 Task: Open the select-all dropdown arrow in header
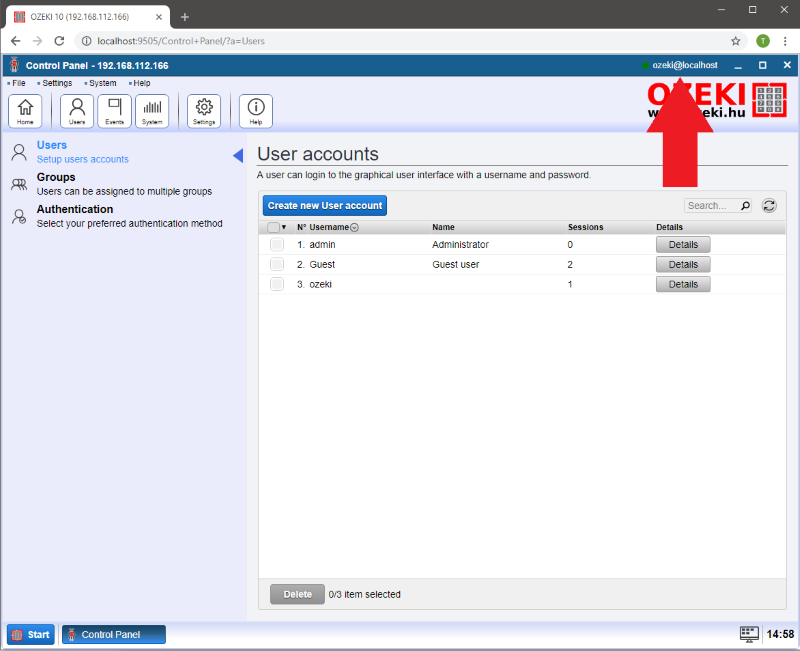[284, 227]
